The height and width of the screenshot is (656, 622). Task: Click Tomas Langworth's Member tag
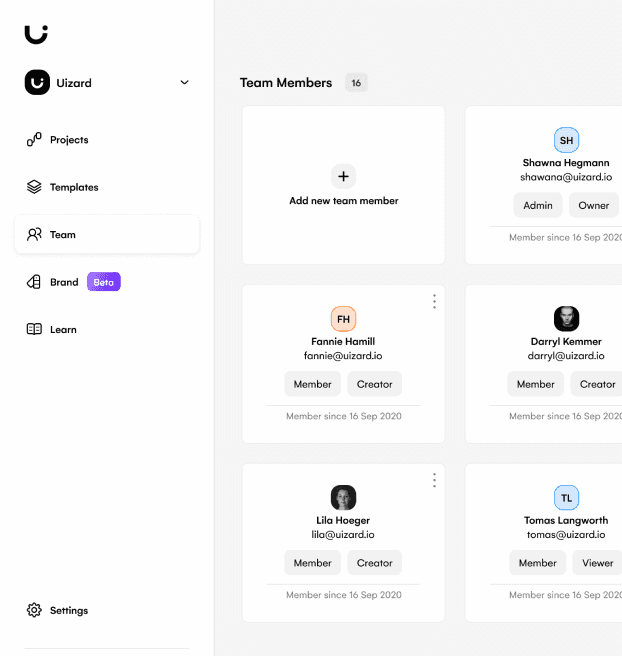click(538, 563)
